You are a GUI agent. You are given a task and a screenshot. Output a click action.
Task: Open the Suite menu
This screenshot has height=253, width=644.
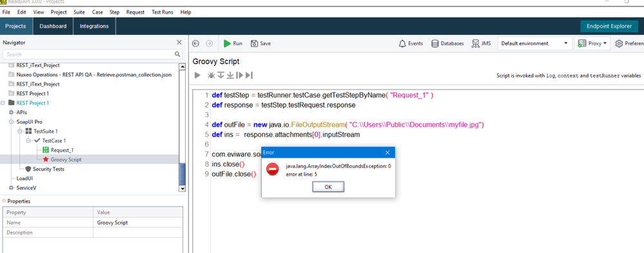pyautogui.click(x=79, y=12)
